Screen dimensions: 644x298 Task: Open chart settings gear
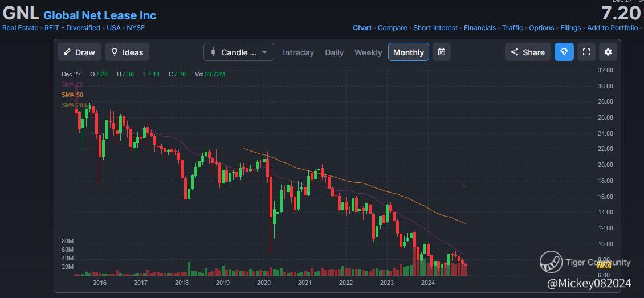[608, 52]
